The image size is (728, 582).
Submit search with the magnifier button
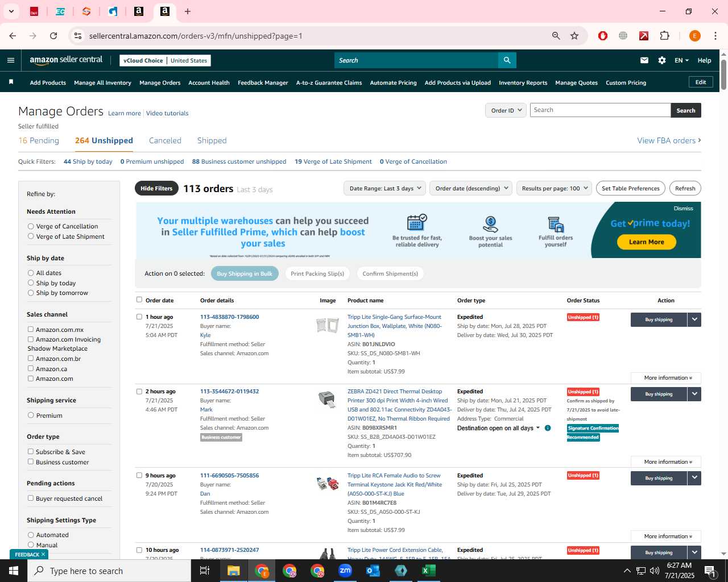point(507,60)
